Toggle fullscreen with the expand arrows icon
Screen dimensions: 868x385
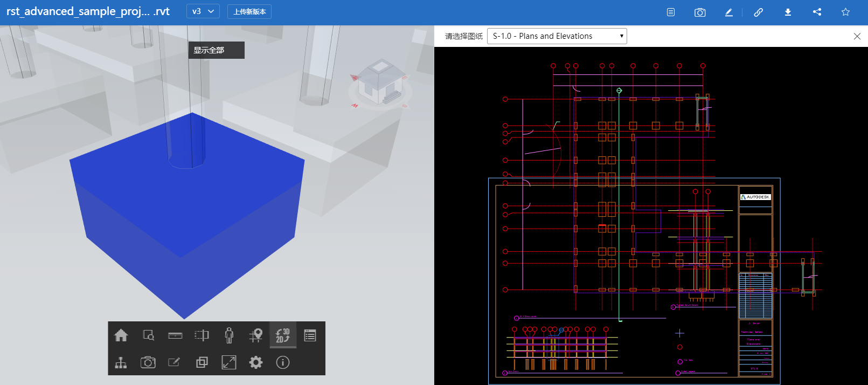[x=229, y=362]
